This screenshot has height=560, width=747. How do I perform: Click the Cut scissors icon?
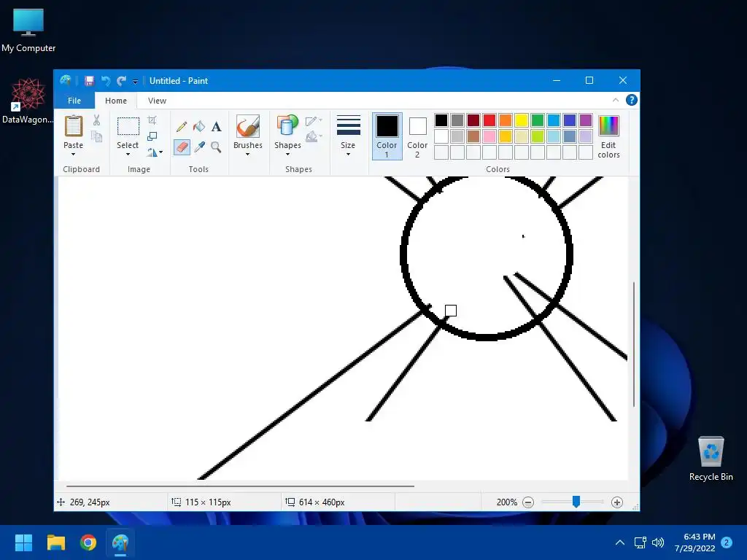(97, 120)
